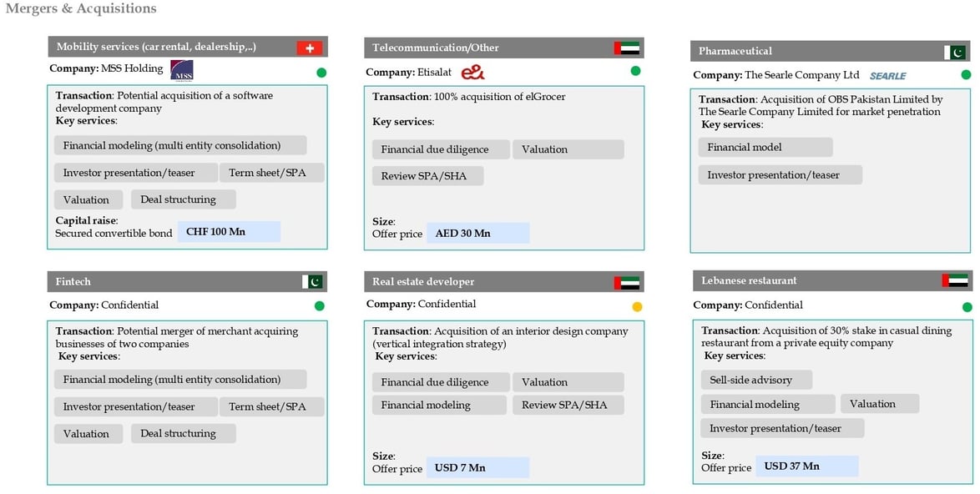
Task: Click the Pakistan flag on the Pharmaceutical header
Action: pyautogui.click(x=955, y=53)
